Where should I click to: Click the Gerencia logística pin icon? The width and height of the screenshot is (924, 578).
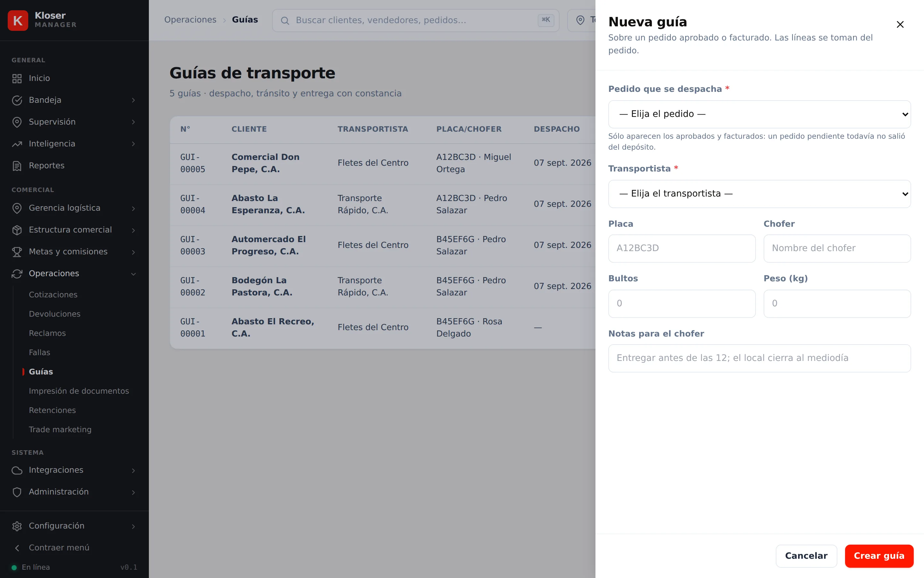click(17, 208)
